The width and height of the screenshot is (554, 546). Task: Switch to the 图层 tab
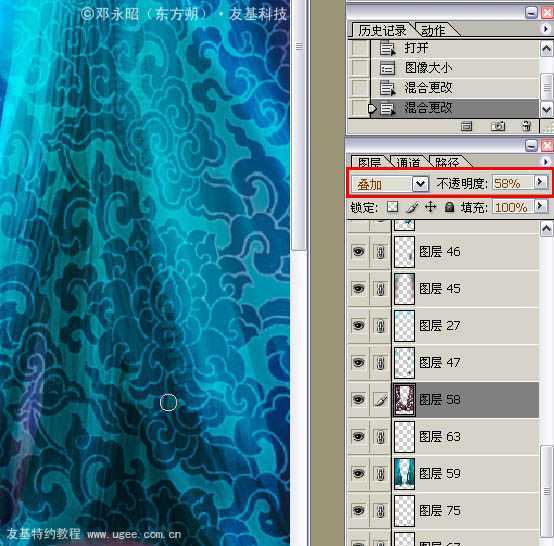click(369, 162)
